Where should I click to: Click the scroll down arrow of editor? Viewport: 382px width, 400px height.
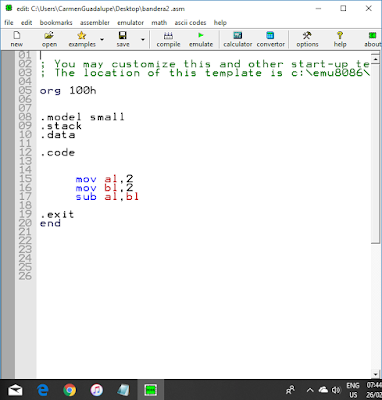click(375, 374)
